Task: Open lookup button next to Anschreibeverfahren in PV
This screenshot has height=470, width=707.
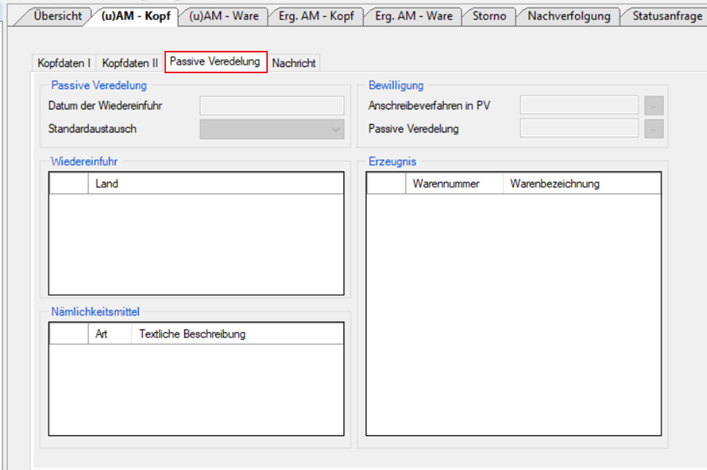Action: (654, 105)
